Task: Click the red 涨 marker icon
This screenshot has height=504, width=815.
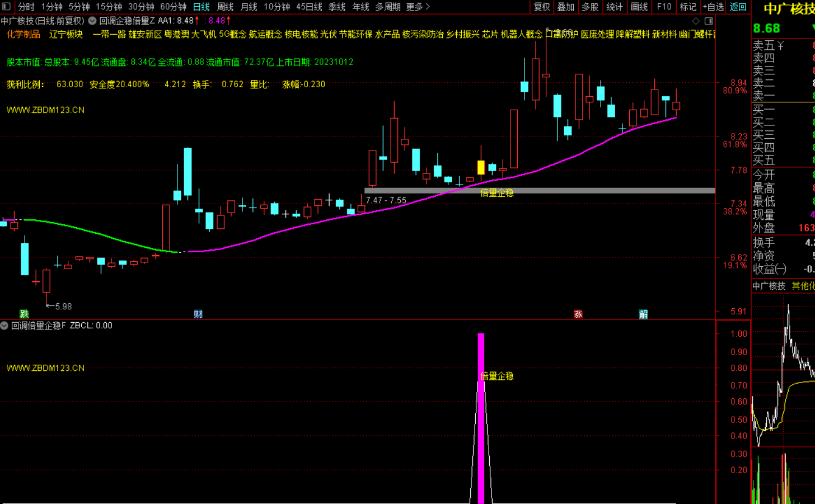Action: [x=578, y=314]
